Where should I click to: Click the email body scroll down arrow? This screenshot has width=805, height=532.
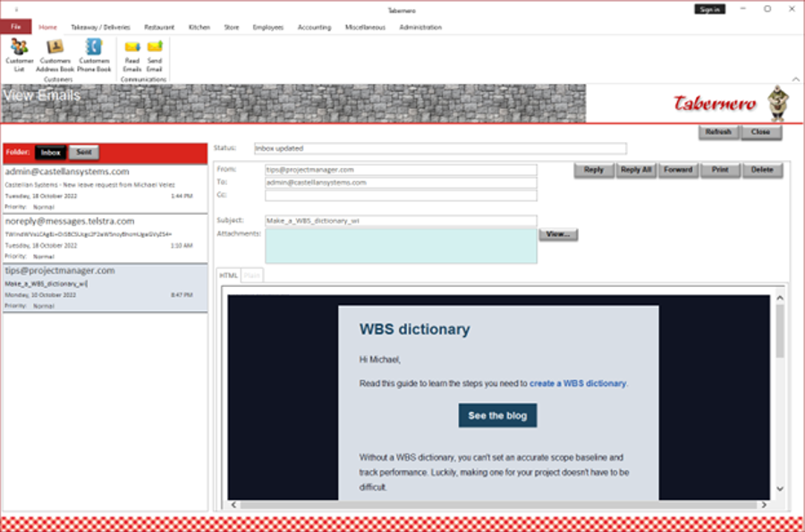780,489
